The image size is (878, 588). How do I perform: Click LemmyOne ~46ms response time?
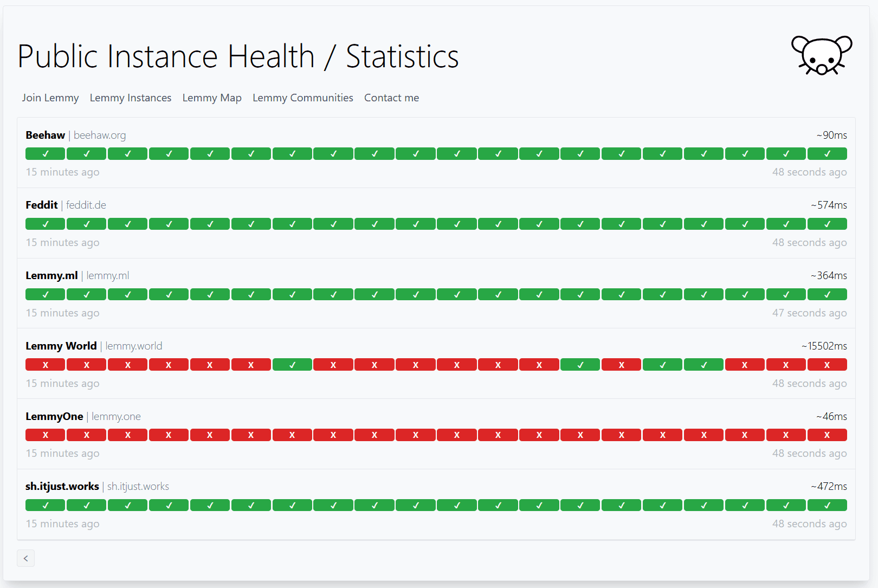(x=832, y=417)
